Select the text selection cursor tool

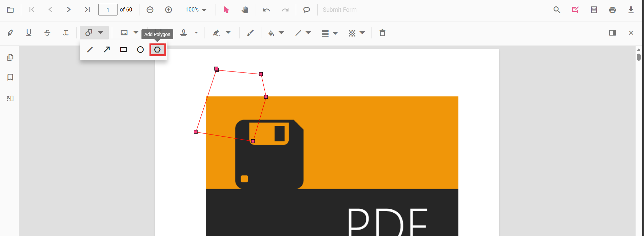[226, 10]
